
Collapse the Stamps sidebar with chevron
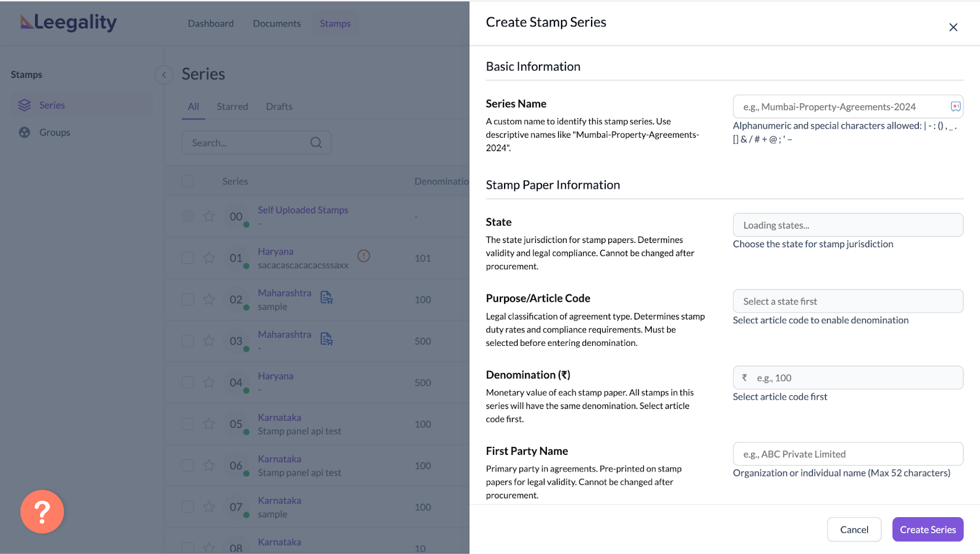tap(164, 75)
